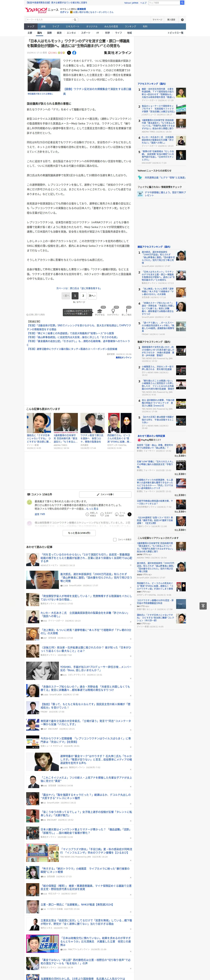Image resolution: width=210 pixels, height=980 pixels.
Task: Open the main article photo of the speaker
Action: click(x=44, y=75)
